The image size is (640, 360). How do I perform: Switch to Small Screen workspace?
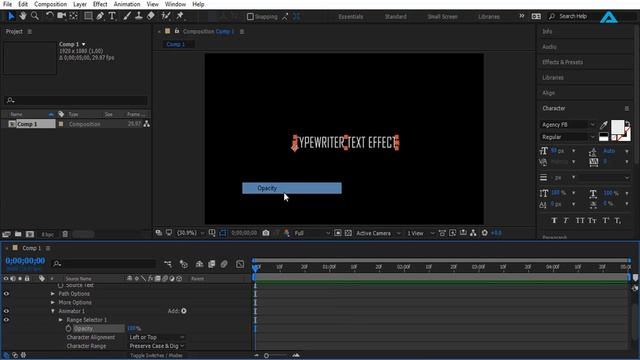pyautogui.click(x=442, y=17)
